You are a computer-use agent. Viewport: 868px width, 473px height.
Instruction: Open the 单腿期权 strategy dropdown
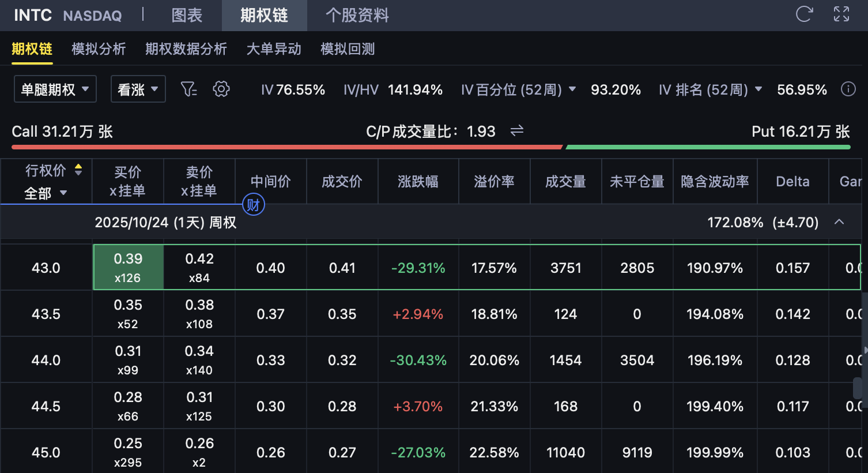pyautogui.click(x=55, y=89)
